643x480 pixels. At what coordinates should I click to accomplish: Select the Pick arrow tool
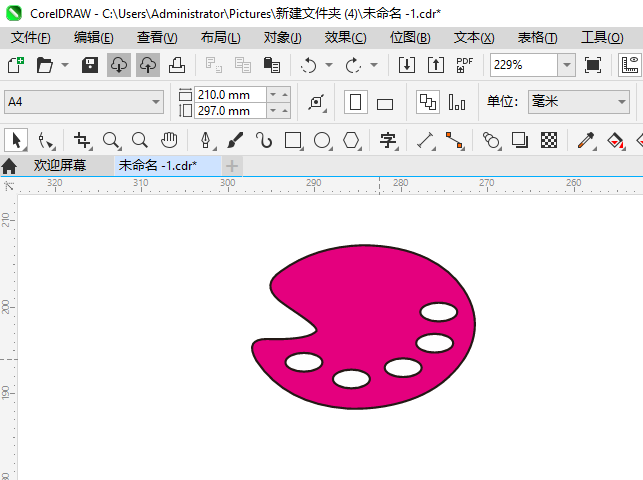click(16, 140)
